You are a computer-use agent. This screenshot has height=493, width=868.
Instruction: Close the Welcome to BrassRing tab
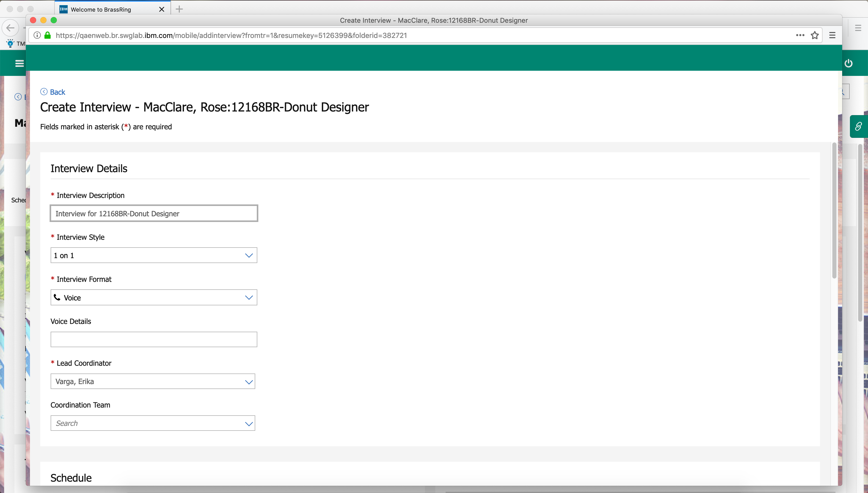coord(162,10)
